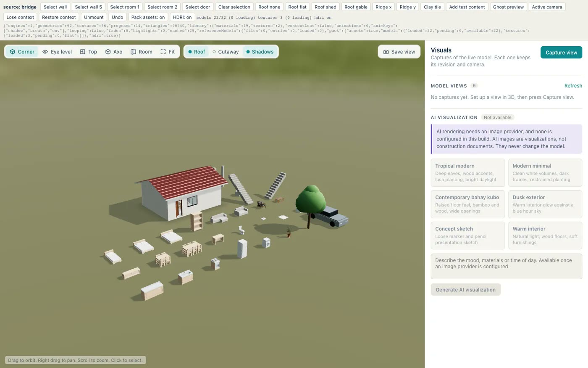Set roof type to shed
Image resolution: width=588 pixels, height=368 pixels.
(x=325, y=7)
